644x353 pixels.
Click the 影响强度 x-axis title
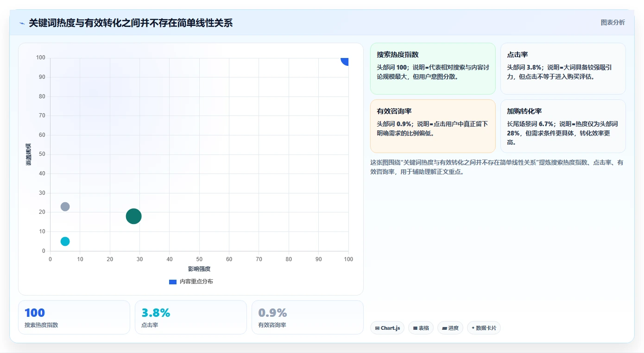click(199, 269)
